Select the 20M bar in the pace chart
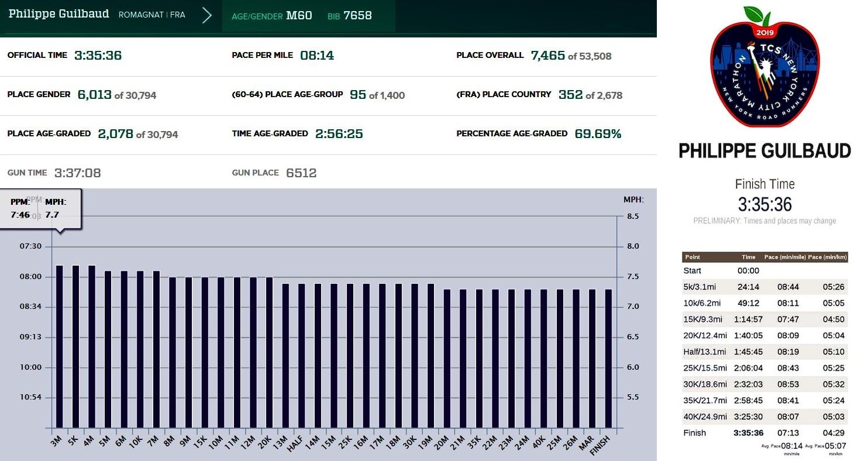Screen dimensions: 868x461 click(447, 359)
